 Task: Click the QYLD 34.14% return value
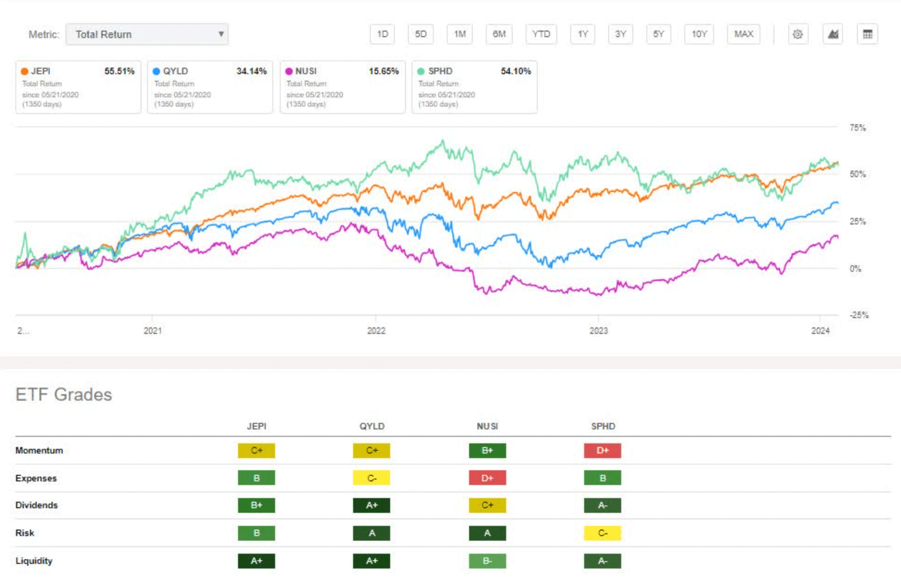point(251,71)
